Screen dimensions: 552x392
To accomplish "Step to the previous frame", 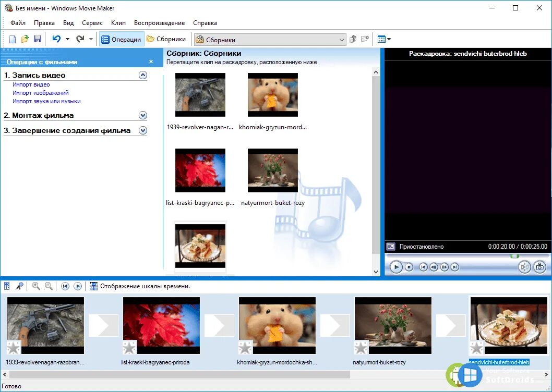I will pyautogui.click(x=434, y=267).
